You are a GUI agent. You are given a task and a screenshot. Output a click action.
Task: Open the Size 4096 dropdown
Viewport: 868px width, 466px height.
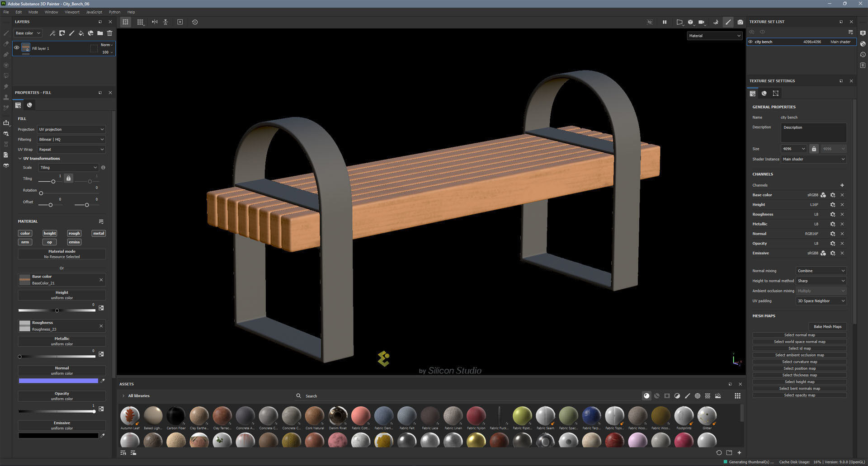point(794,149)
